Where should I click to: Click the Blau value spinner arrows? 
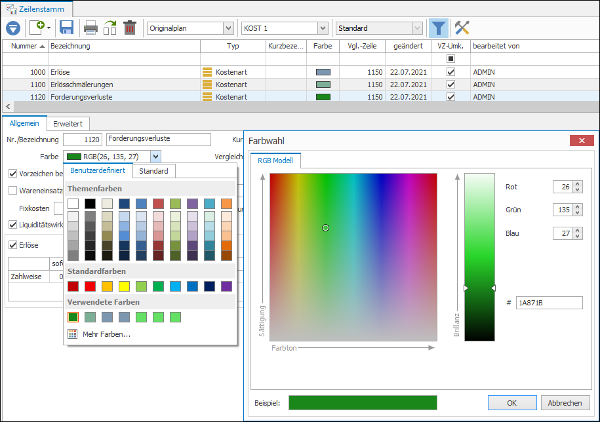point(577,233)
